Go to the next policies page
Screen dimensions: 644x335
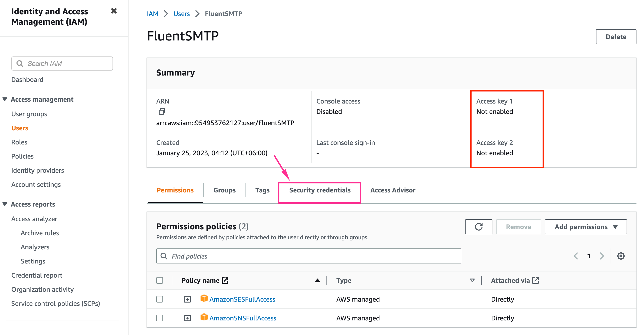point(602,256)
